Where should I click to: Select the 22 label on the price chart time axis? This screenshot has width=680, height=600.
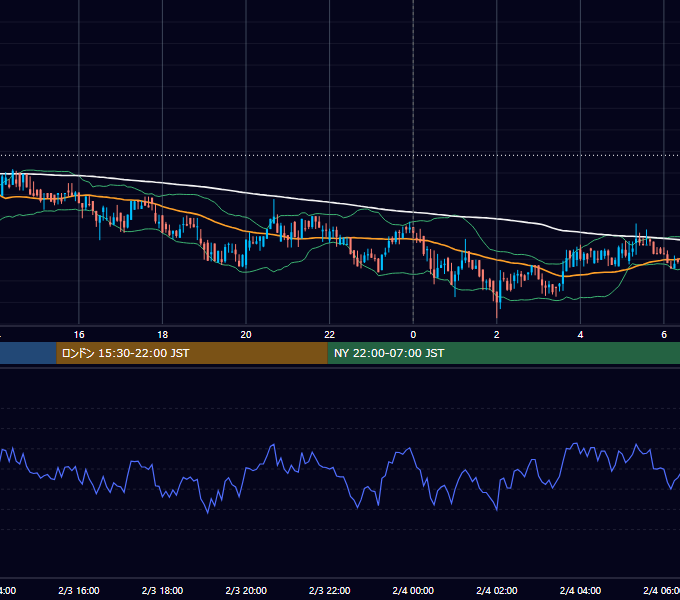click(330, 335)
